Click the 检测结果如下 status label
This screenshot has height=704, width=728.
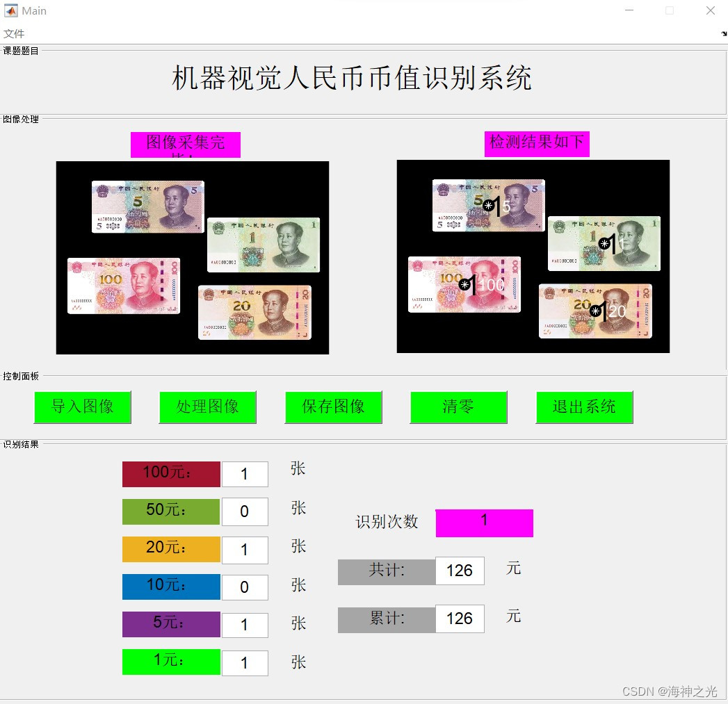pos(537,145)
